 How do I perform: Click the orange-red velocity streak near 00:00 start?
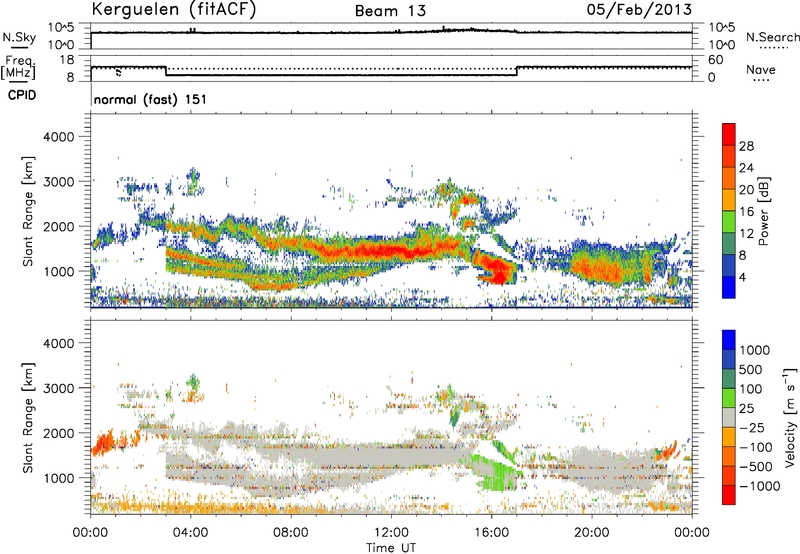click(105, 443)
